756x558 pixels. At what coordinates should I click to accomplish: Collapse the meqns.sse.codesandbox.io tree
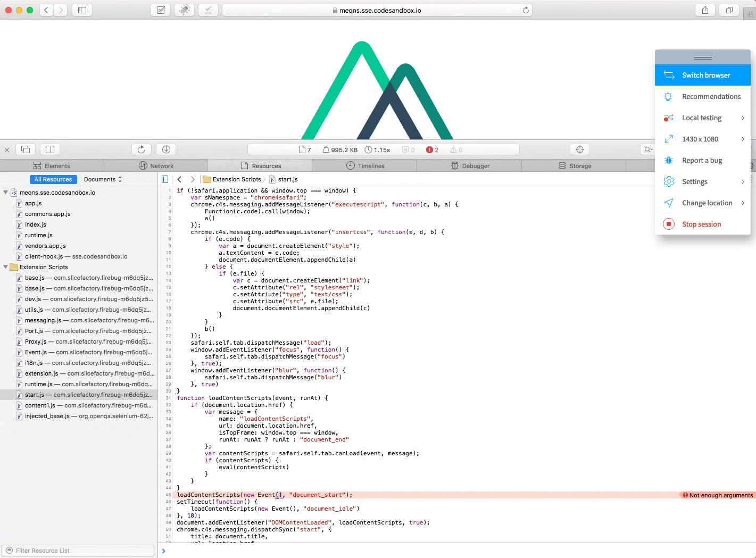(5, 193)
